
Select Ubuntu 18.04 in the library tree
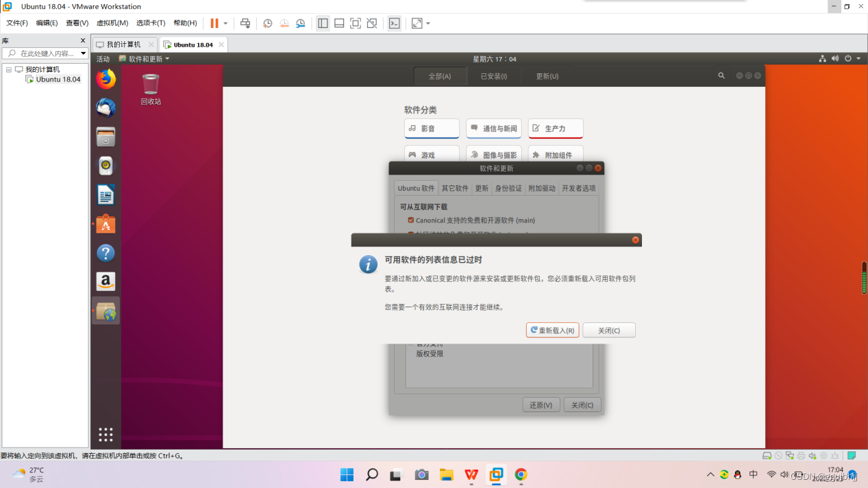click(53, 79)
